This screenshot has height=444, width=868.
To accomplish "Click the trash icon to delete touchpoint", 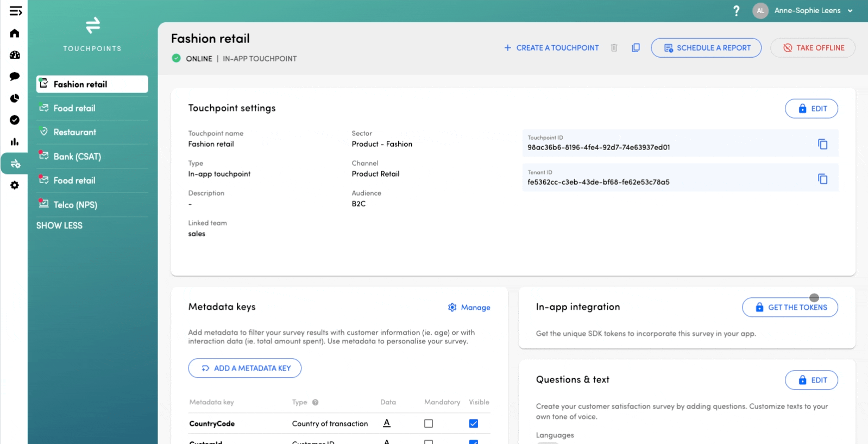I will 614,48.
